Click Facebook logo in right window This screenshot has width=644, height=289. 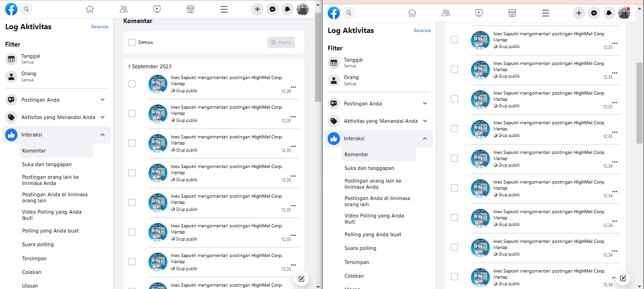334,13
